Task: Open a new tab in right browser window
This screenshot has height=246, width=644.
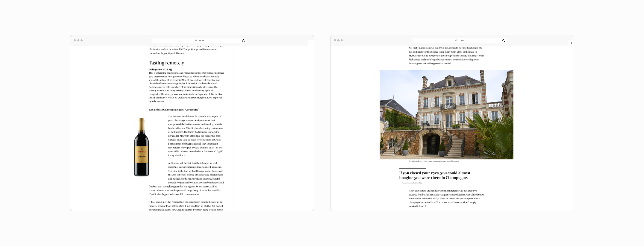Action: pos(571,43)
